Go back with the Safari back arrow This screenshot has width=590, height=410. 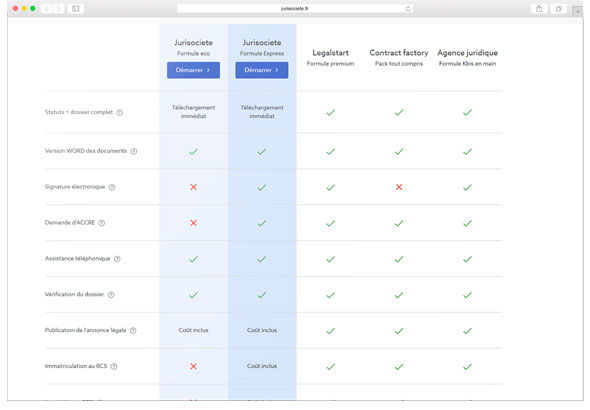[x=47, y=8]
